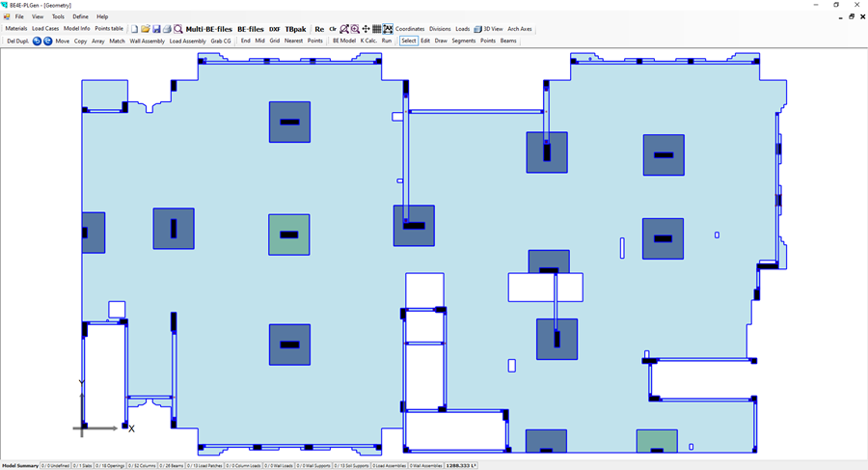Click the Redo blue arrow icon

click(x=47, y=41)
